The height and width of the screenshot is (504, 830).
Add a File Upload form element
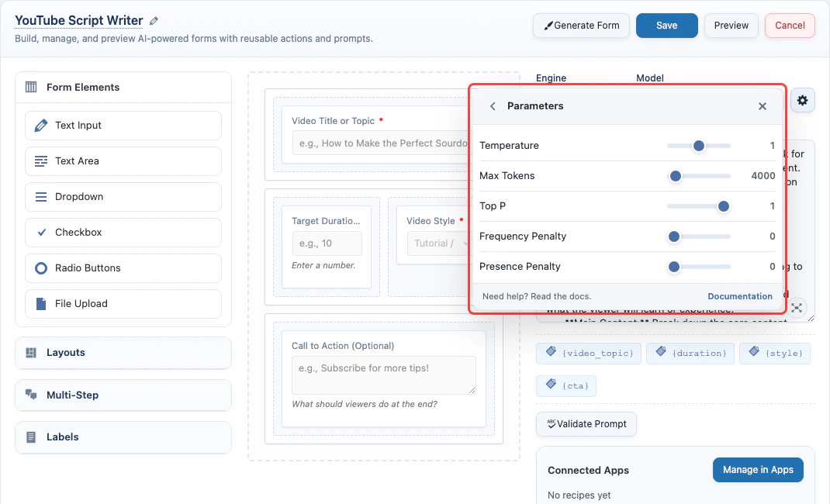[x=123, y=303]
